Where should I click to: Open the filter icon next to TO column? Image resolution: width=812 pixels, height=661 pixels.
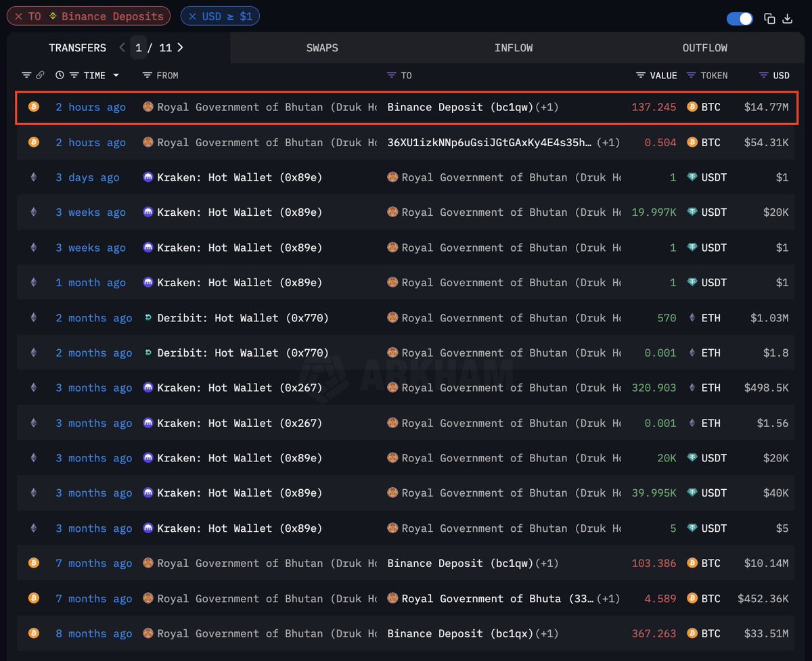[390, 75]
